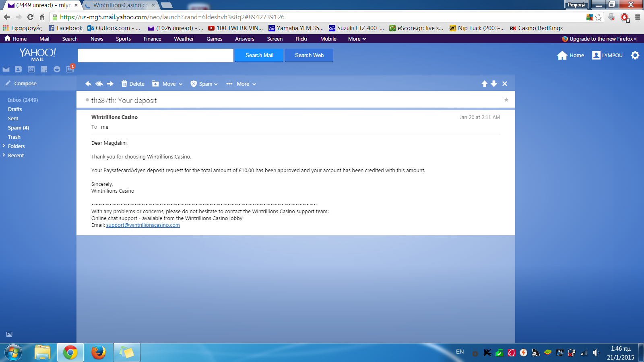Click the Reply All arrows icon

99,84
